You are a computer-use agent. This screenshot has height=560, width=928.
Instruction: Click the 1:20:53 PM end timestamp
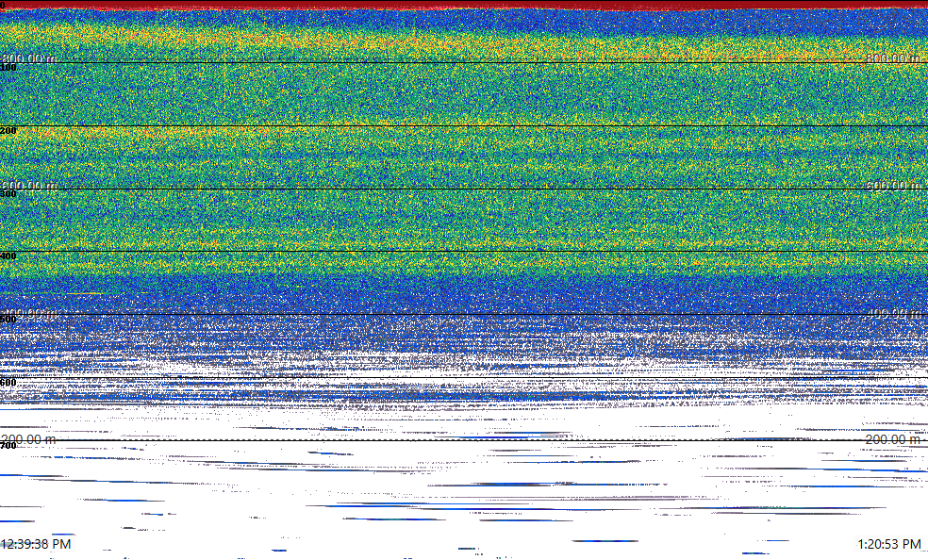[x=889, y=544]
